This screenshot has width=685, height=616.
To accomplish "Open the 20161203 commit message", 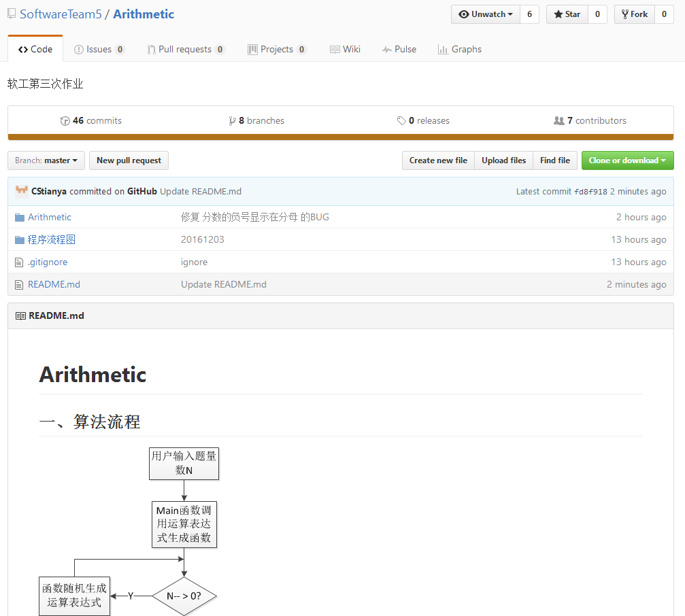I will point(202,239).
